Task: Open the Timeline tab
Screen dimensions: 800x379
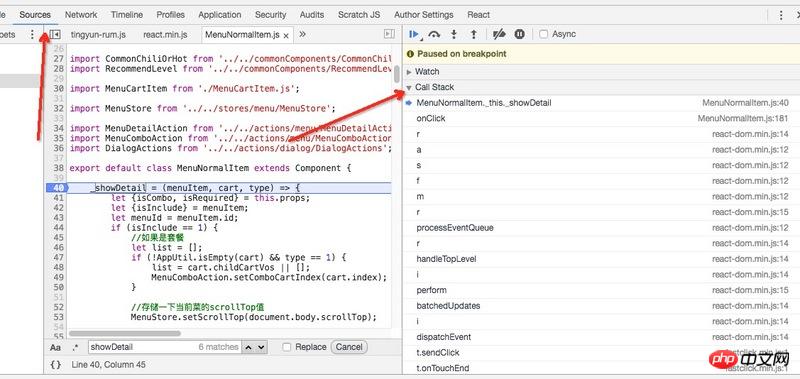Action: coord(127,15)
